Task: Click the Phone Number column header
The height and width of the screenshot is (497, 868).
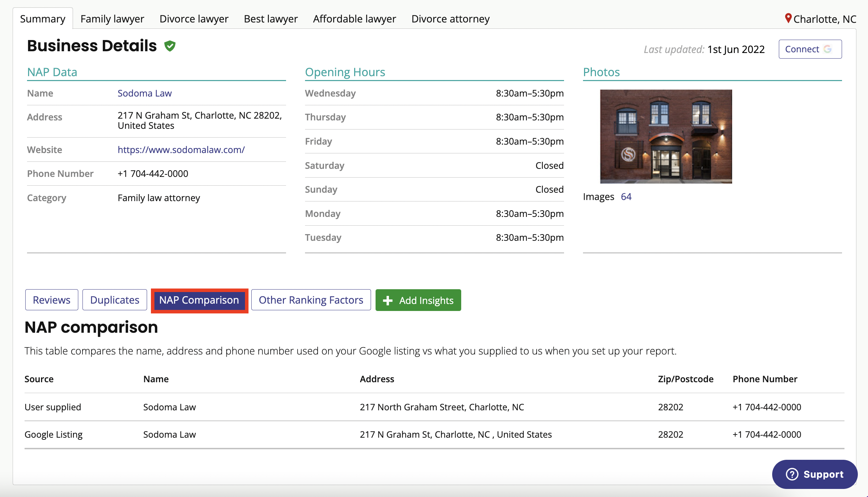Action: (x=765, y=379)
